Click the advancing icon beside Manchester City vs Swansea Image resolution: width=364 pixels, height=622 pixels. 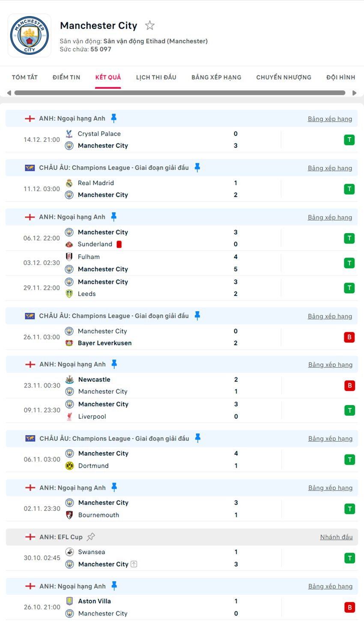134,564
